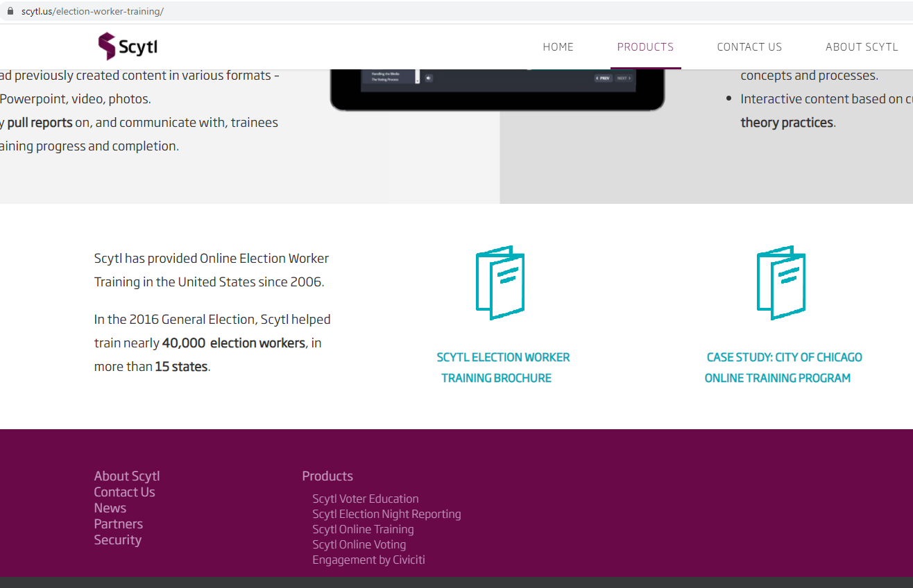Viewport: 913px width, 588px height.
Task: Click the '15 states' bold text
Action: [x=181, y=366]
